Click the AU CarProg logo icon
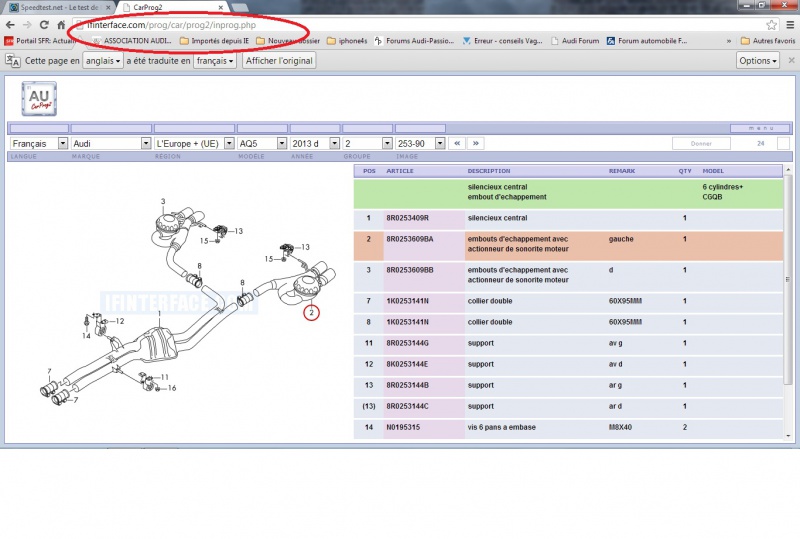Image resolution: width=800 pixels, height=539 pixels. click(x=40, y=99)
